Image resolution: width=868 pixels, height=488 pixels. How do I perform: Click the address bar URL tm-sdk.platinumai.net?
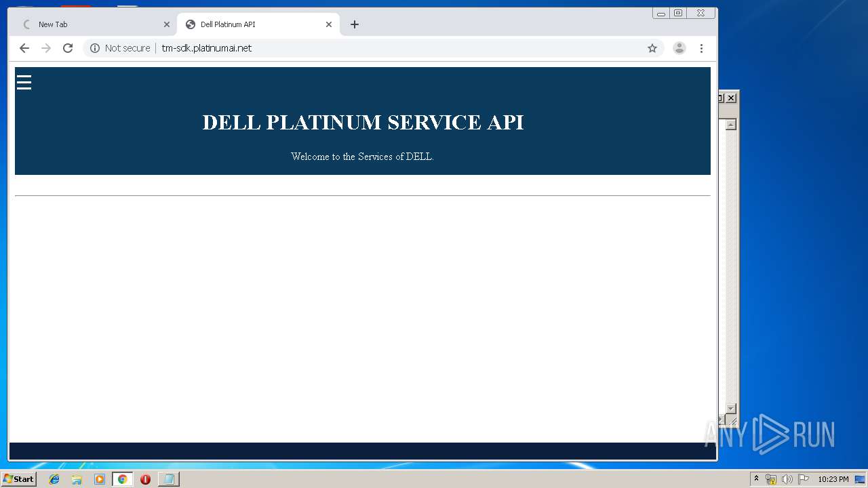pos(207,48)
